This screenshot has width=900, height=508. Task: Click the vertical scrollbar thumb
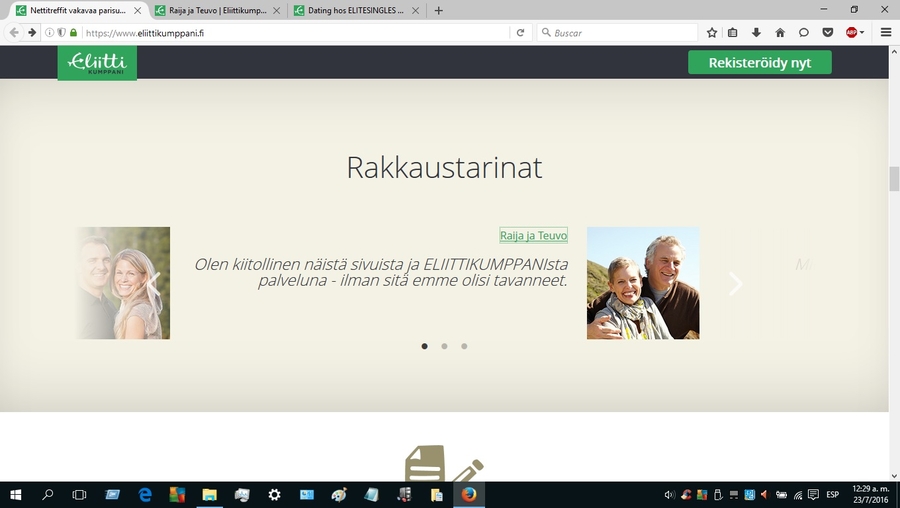(894, 179)
